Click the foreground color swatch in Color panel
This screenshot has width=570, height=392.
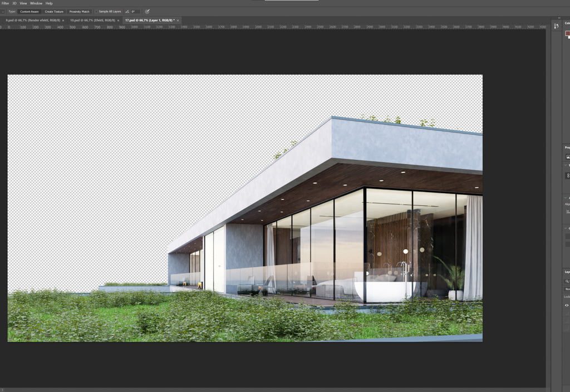coord(567,33)
